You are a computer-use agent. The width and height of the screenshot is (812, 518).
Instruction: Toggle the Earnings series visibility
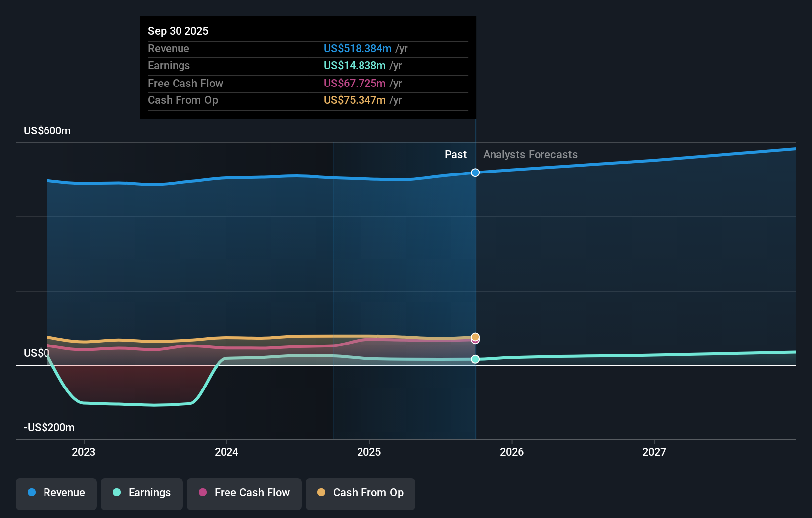coord(142,493)
